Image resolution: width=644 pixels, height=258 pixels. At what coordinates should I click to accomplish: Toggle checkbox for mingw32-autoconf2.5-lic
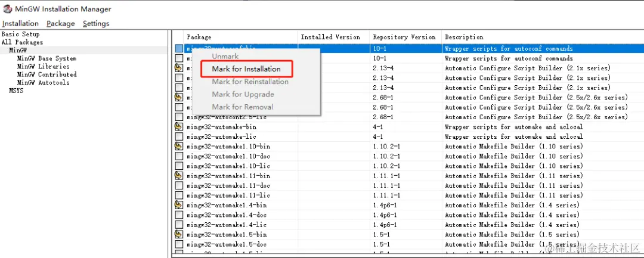[179, 117]
